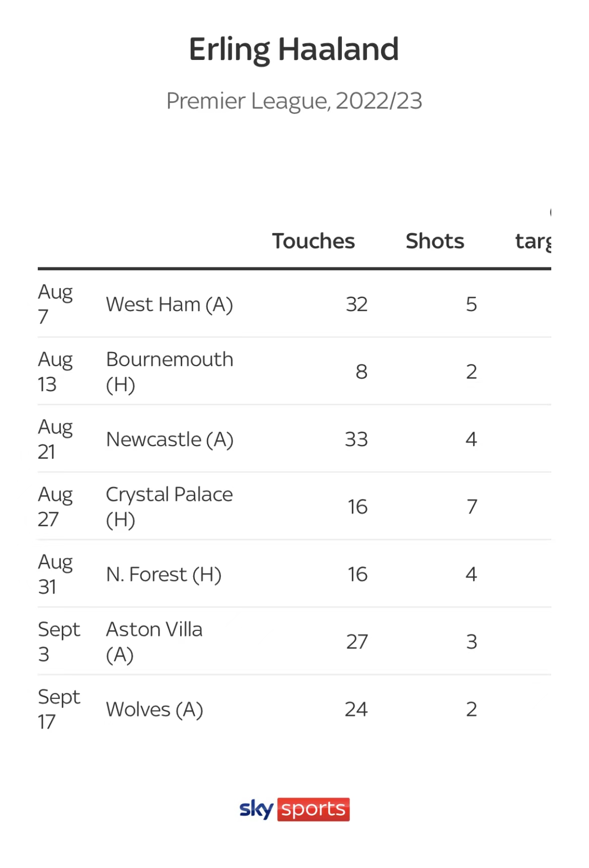
Task: Click the 7 shots value for Crystal Palace
Action: (x=472, y=507)
